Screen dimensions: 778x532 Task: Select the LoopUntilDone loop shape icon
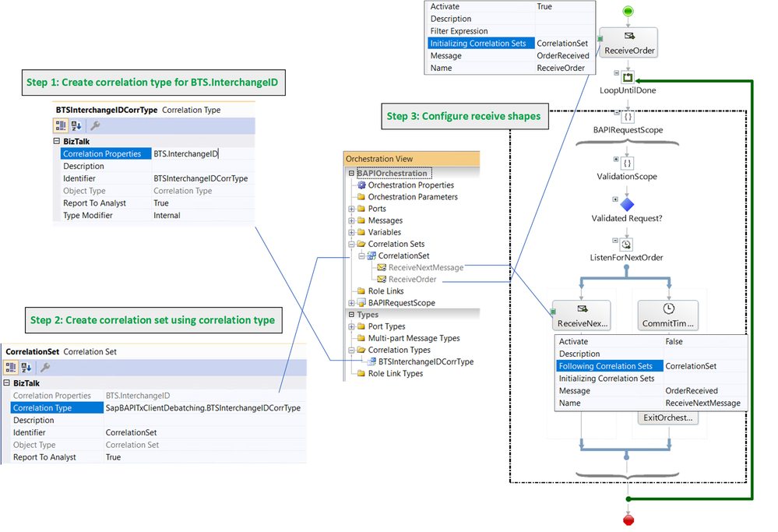tap(628, 77)
